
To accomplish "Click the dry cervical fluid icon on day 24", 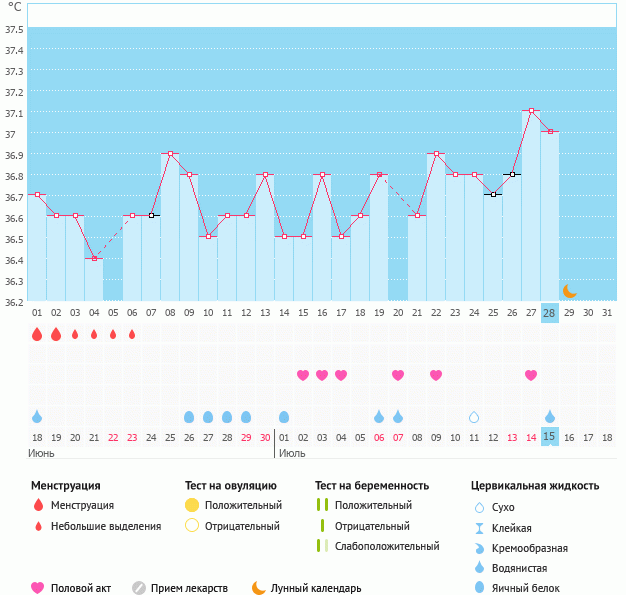I will (x=474, y=416).
